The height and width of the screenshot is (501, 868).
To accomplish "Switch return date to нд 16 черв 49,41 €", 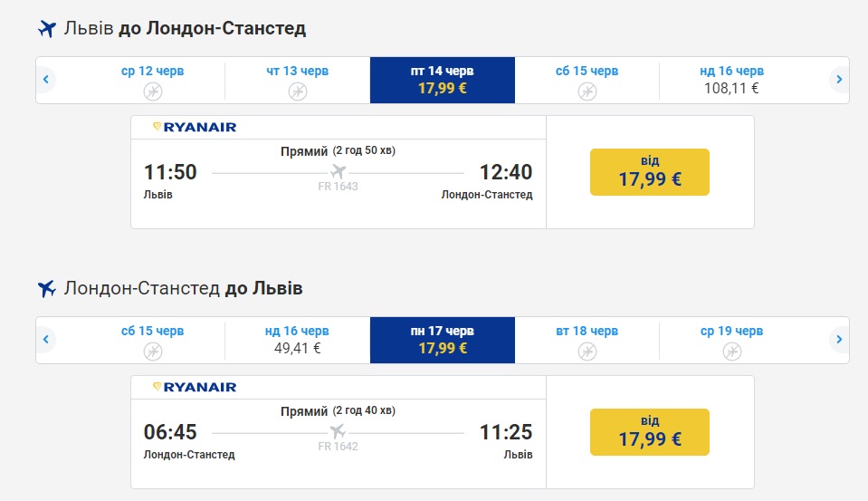I will click(x=298, y=340).
